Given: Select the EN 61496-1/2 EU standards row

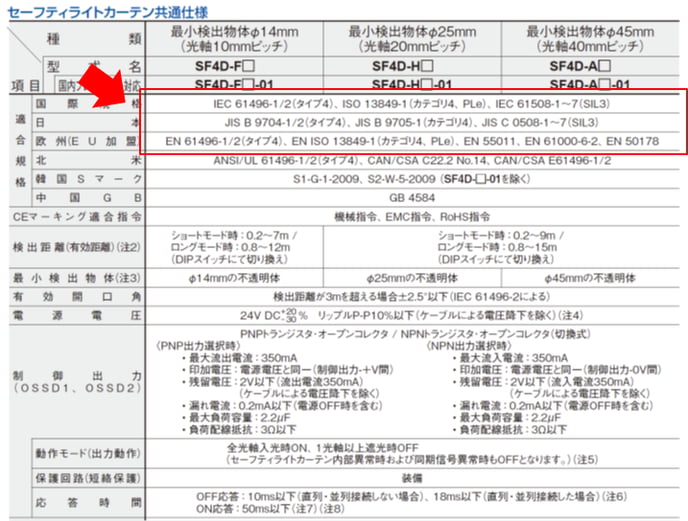Looking at the screenshot, I should (x=411, y=142).
